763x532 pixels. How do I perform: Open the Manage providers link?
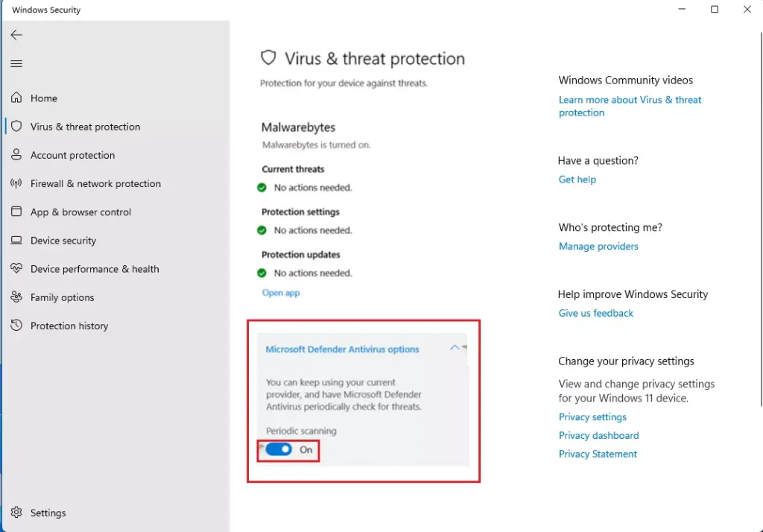[598, 247]
